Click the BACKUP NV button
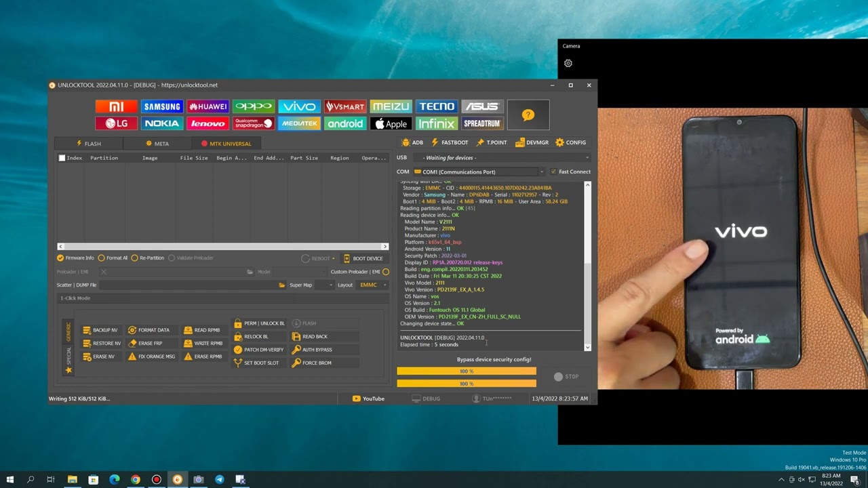 tap(100, 330)
